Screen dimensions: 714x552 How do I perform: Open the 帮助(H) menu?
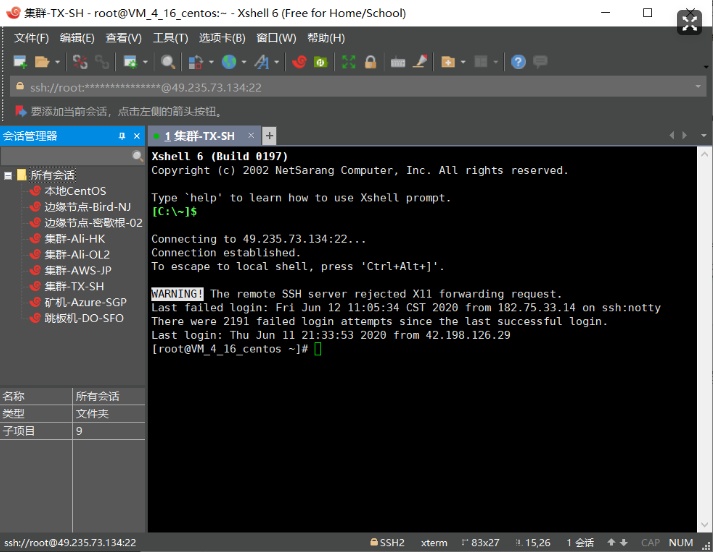point(326,38)
